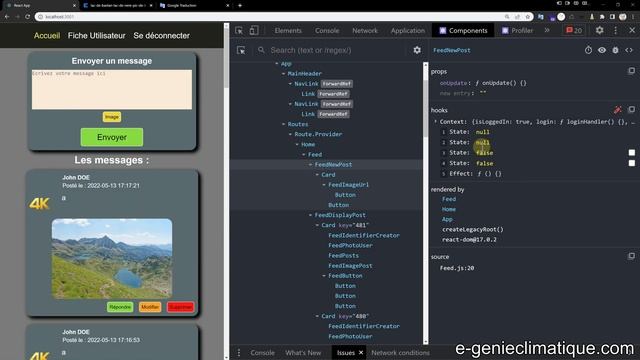
Task: Open DevTools more options menu
Action: pyautogui.click(x=616, y=30)
